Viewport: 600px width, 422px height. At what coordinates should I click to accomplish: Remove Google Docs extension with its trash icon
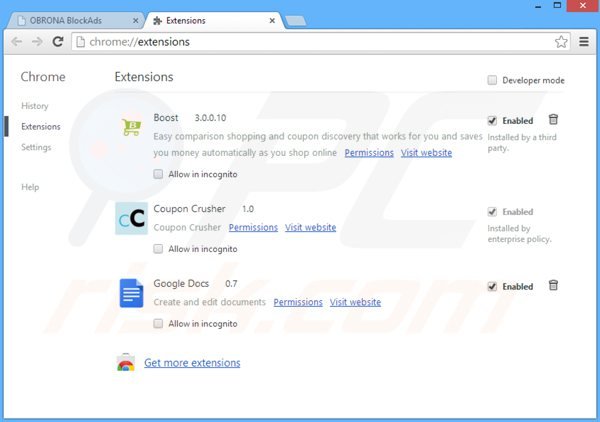553,285
